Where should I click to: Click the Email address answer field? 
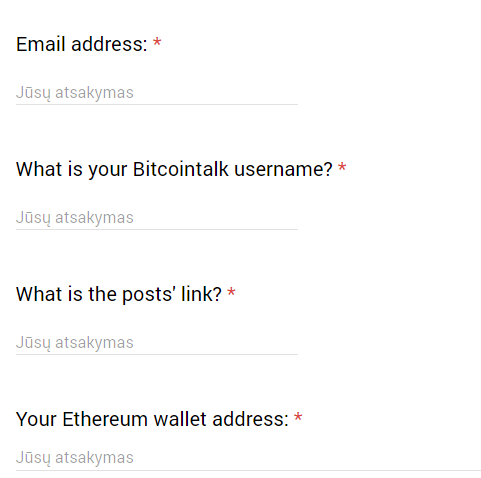pos(157,93)
